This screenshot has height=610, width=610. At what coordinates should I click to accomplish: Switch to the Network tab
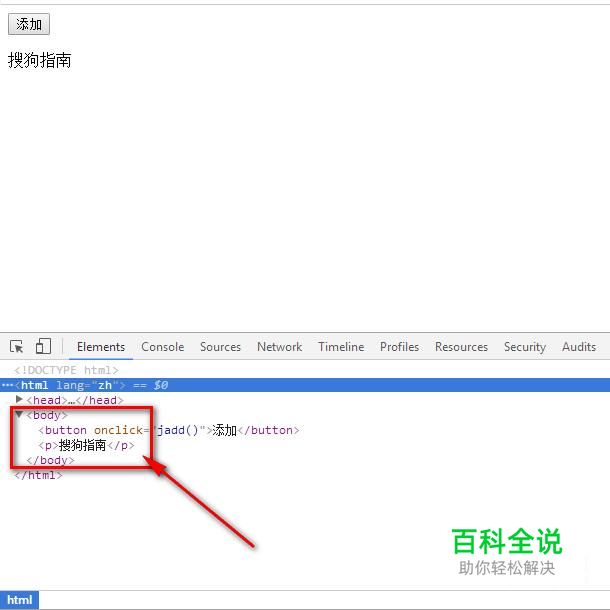point(279,347)
